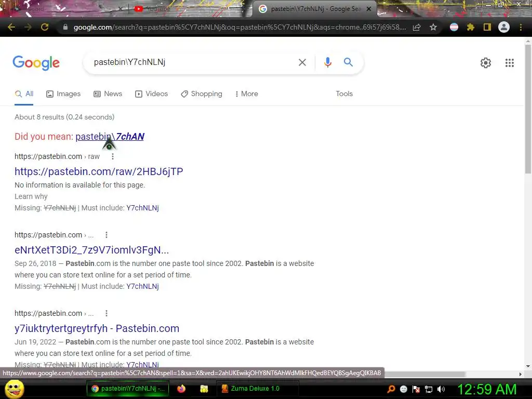Open the file folder taskbar icon

204,389
